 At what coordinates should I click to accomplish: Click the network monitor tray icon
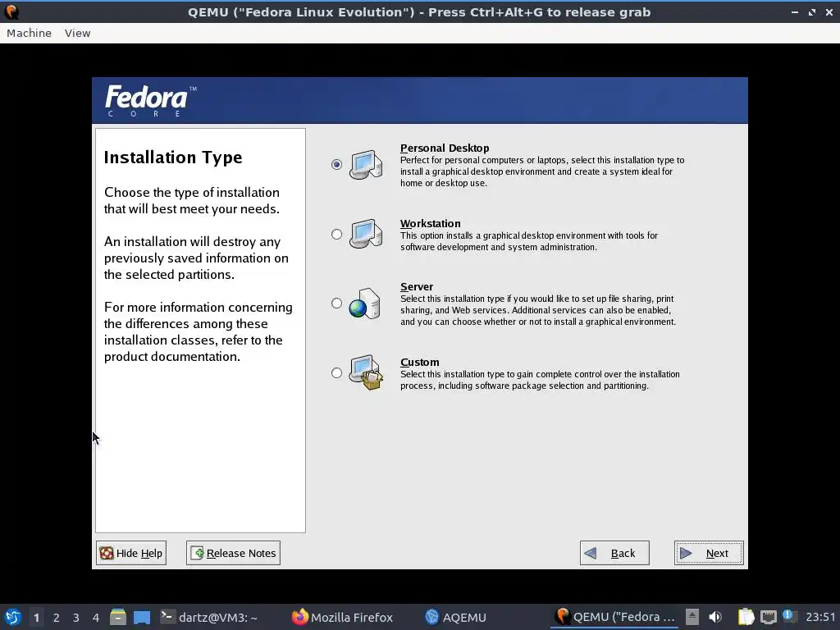click(x=768, y=617)
